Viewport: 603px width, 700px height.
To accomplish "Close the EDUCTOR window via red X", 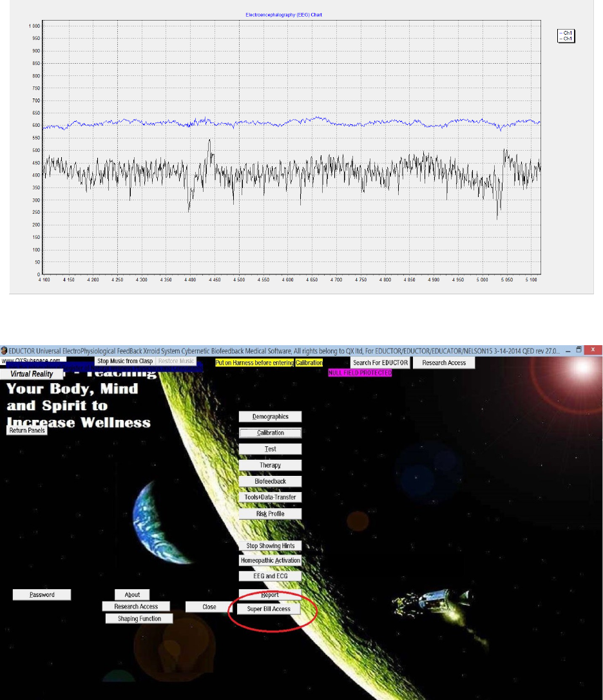I will point(593,350).
